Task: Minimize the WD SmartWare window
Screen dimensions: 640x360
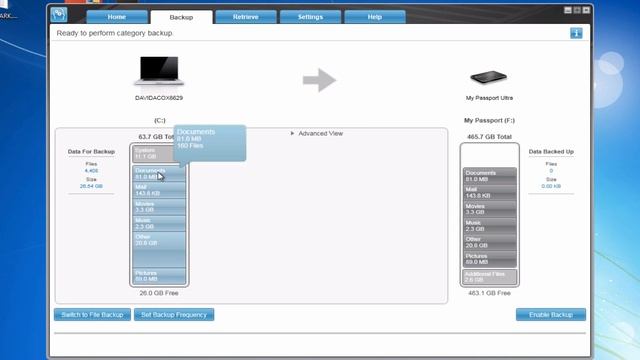Action: point(568,10)
